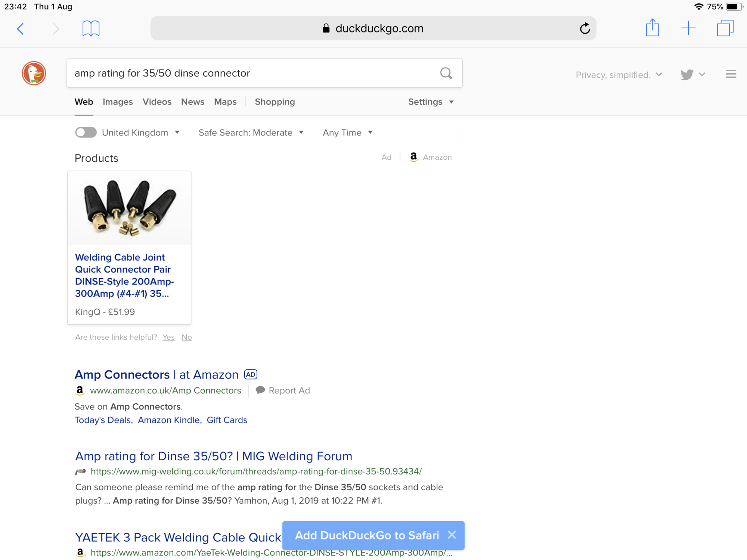Open Amazon Kindle link
The height and width of the screenshot is (560, 747).
click(170, 420)
